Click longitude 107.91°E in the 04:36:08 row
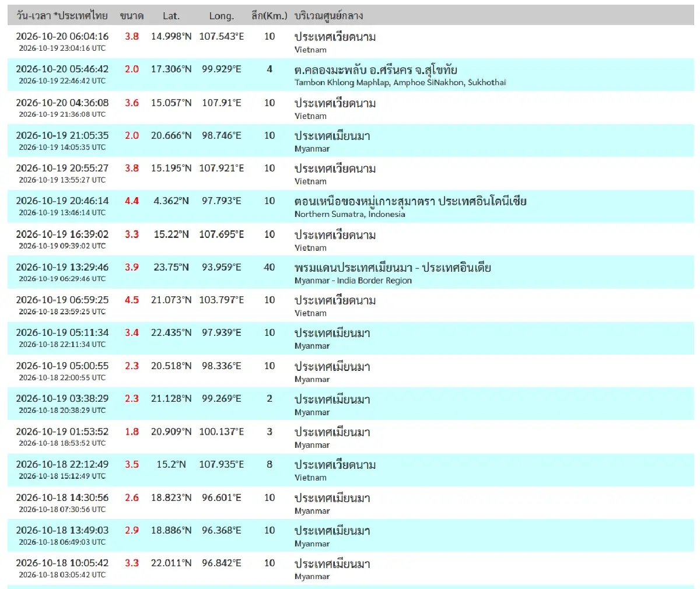The width and height of the screenshot is (700, 589). 222,103
